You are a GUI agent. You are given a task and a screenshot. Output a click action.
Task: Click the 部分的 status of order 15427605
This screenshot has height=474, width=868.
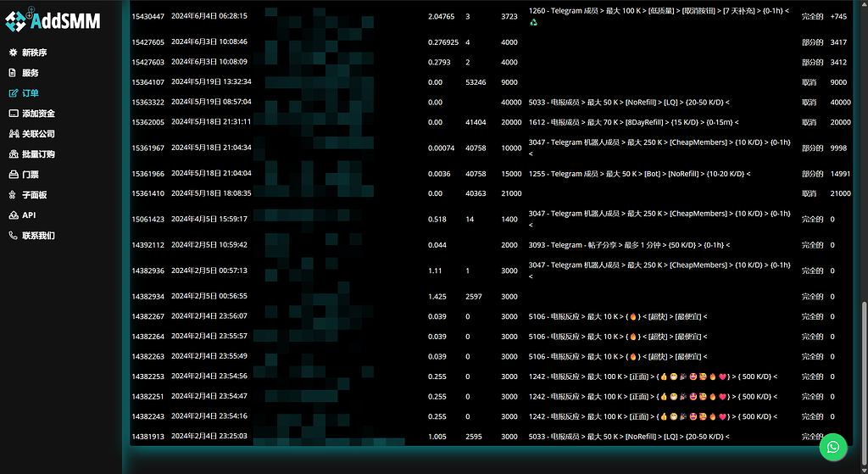click(813, 42)
